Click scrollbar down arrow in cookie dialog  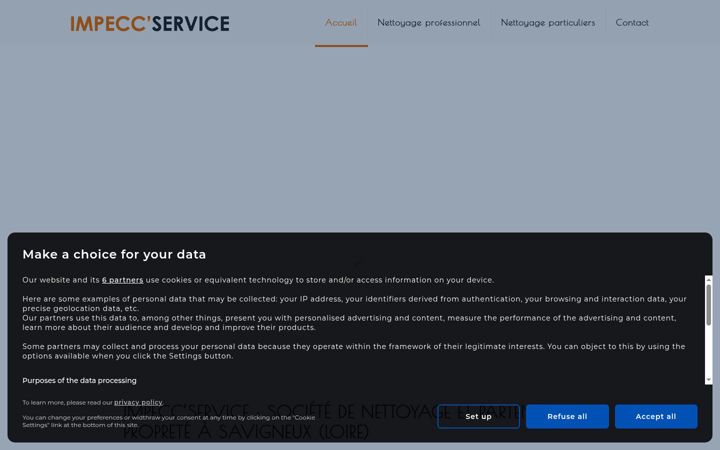(x=709, y=380)
